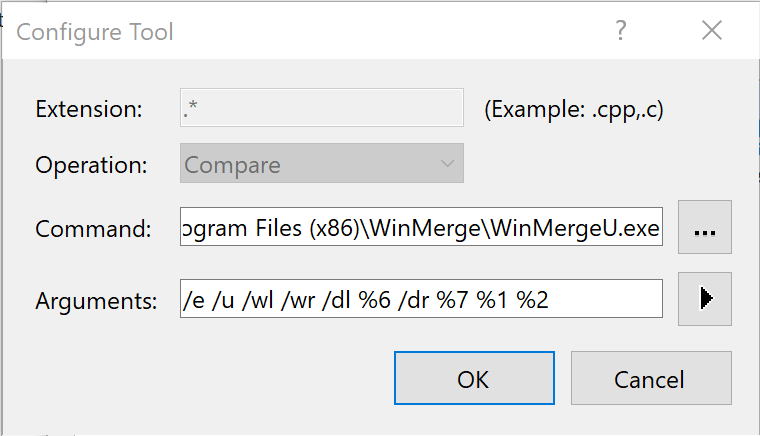
Task: Browse for command using the ellipsis button
Action: (x=705, y=227)
